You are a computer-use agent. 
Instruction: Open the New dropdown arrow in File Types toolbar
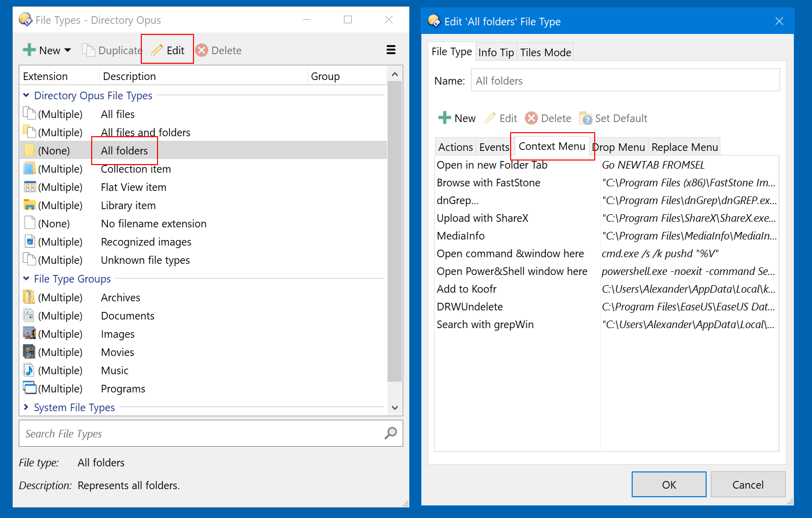[x=68, y=50]
